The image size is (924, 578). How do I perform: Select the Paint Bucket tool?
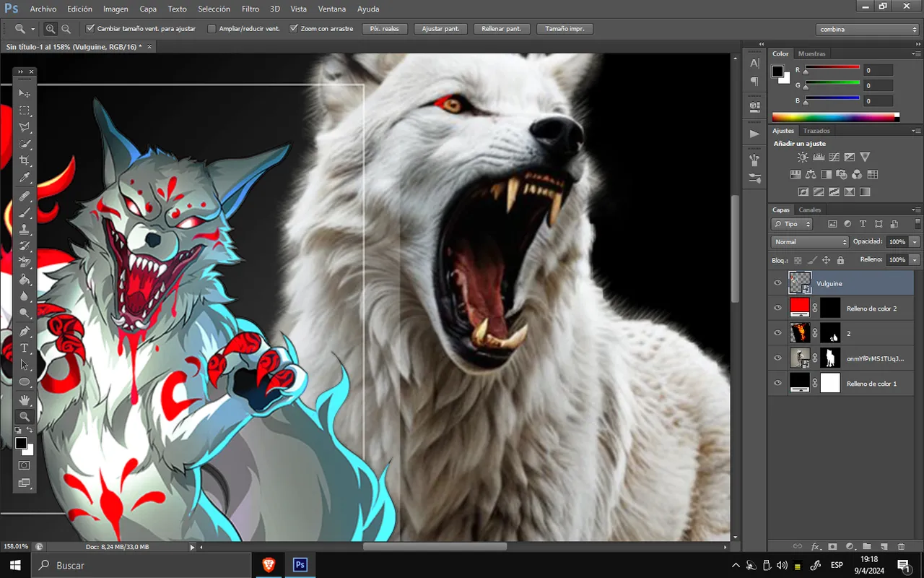[25, 280]
